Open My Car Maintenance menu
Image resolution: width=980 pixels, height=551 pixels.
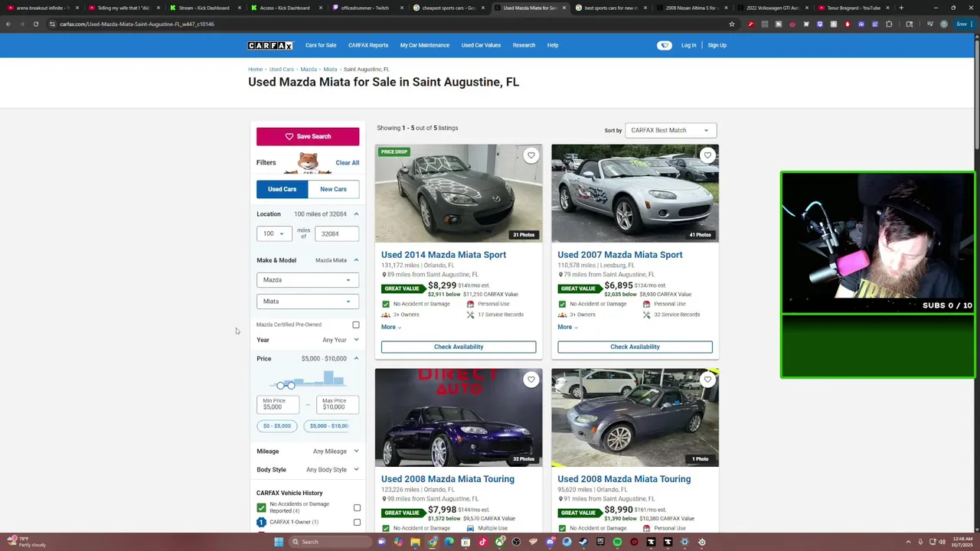coord(425,45)
